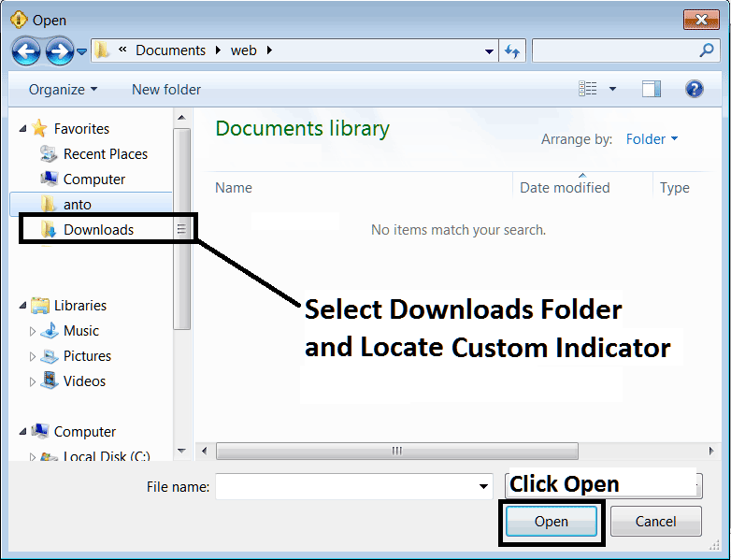Open the Arrange by Folder dropdown
Viewport: 731px width, 560px height.
(x=652, y=139)
